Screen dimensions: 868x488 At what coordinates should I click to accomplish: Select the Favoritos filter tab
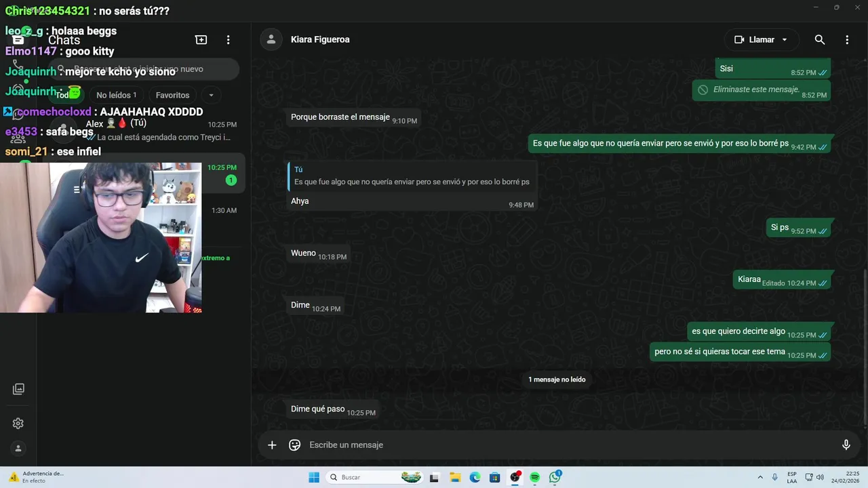(172, 95)
